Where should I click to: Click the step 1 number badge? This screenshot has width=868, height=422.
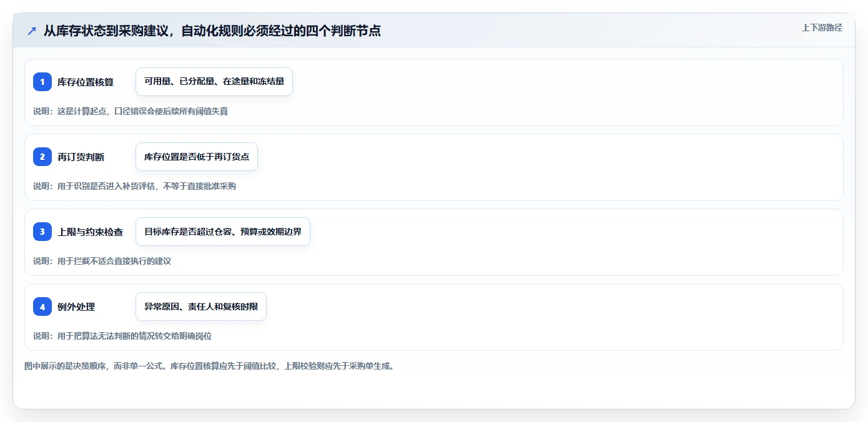coord(42,82)
